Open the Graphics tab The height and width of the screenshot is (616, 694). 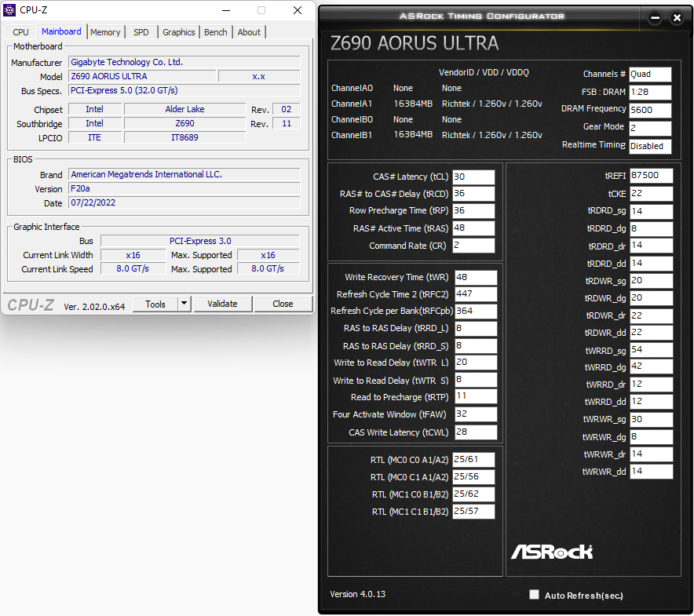178,32
